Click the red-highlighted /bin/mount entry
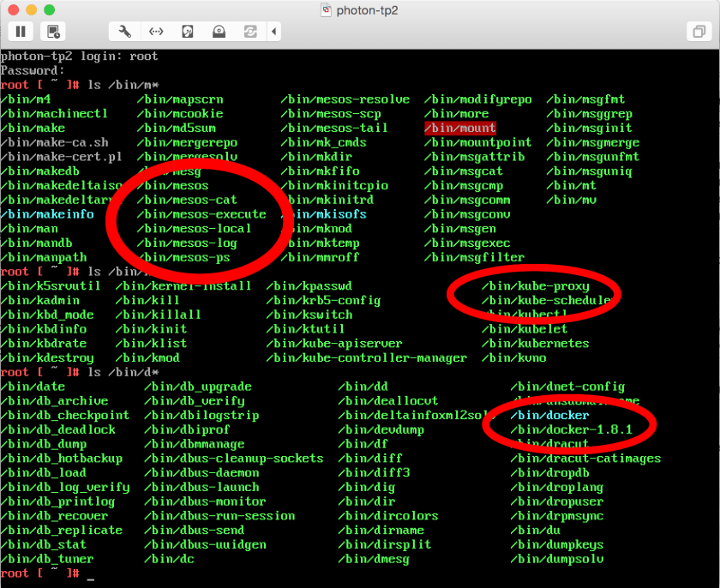 [460, 129]
